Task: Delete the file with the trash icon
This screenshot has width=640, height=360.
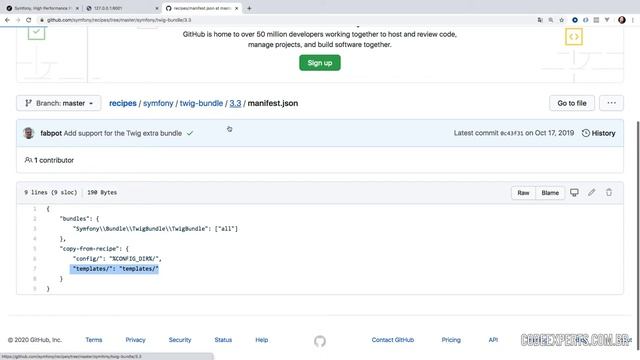Action: point(609,192)
